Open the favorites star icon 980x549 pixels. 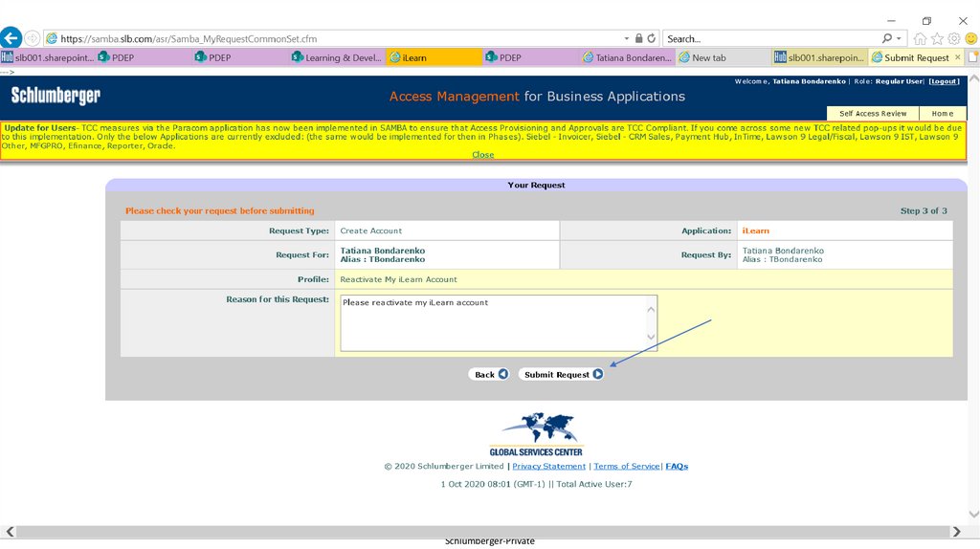click(937, 38)
